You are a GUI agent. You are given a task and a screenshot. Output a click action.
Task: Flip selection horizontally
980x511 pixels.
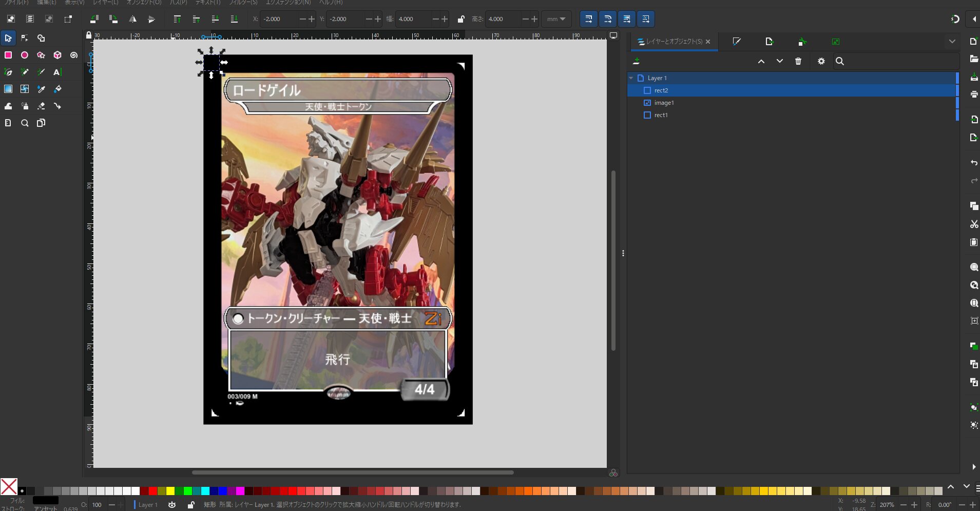click(132, 19)
